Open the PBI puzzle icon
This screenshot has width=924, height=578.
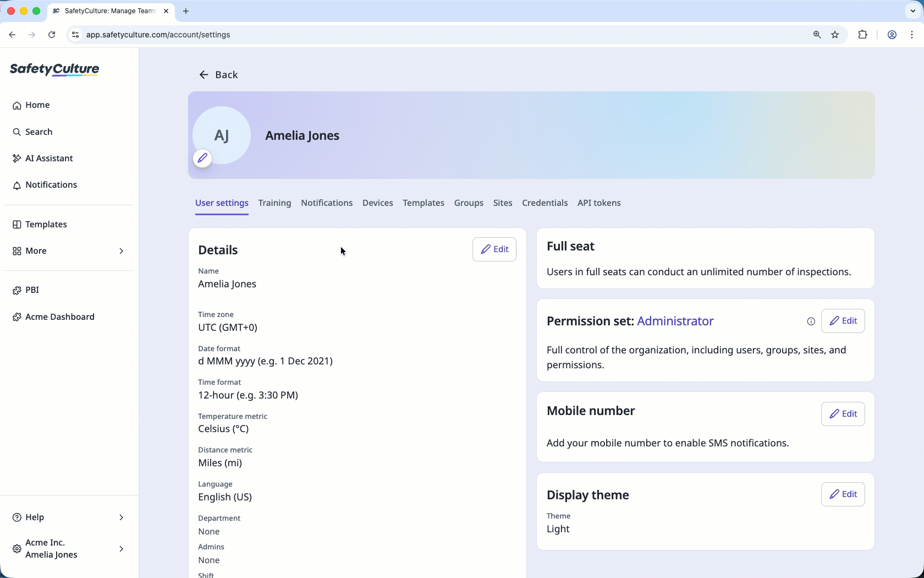point(17,290)
